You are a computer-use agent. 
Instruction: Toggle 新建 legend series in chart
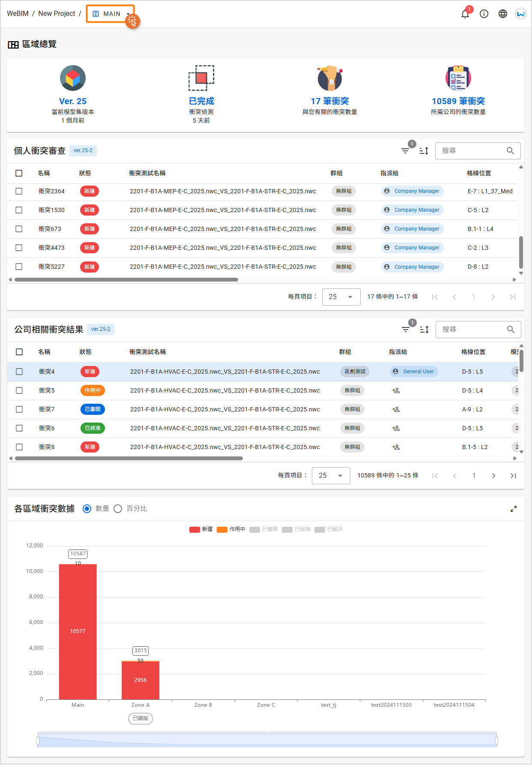[201, 530]
